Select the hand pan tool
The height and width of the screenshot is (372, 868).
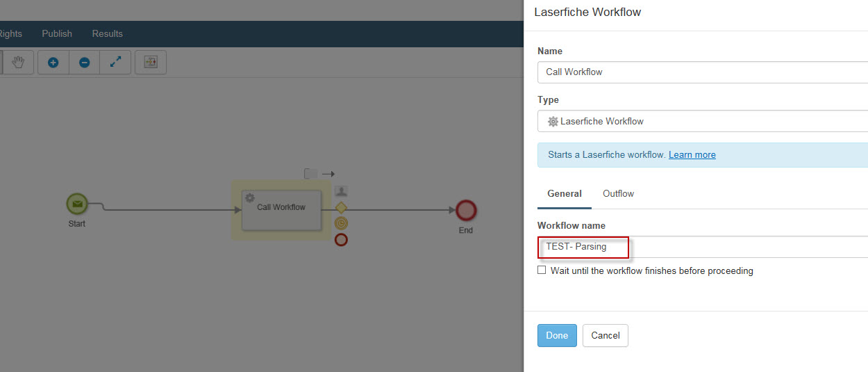tap(18, 63)
